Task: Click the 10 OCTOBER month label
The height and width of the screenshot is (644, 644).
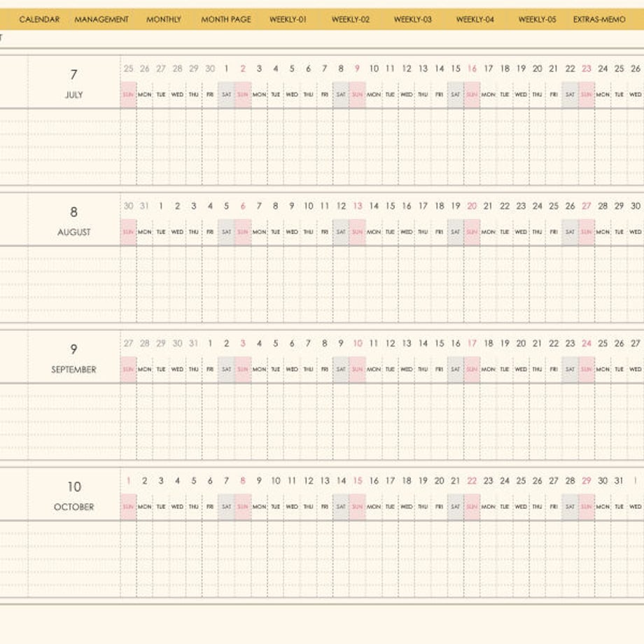Action: (x=74, y=496)
